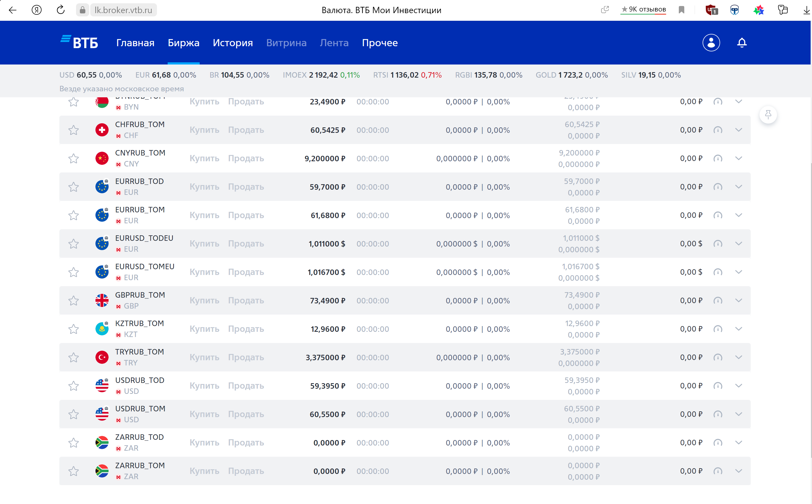
Task: Click the pin icon on the right
Action: point(768,115)
